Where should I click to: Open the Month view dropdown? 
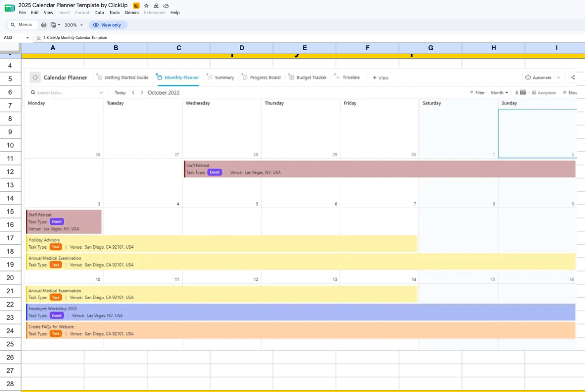(499, 93)
